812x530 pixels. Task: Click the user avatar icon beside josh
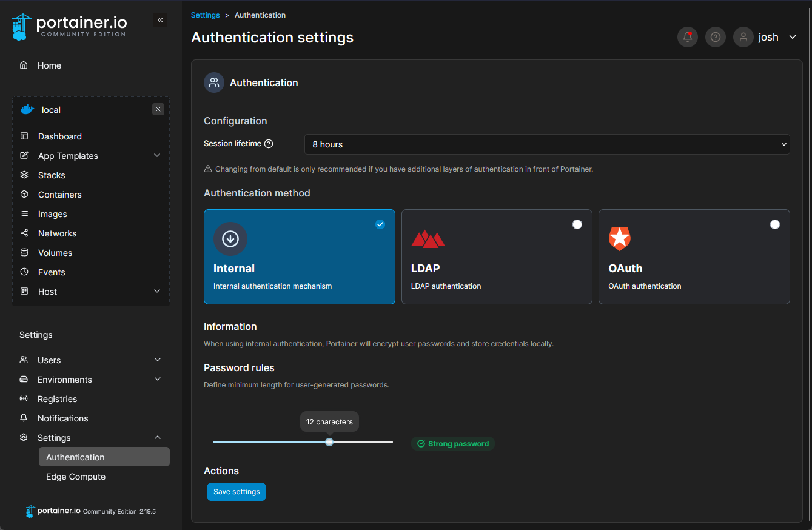point(743,37)
